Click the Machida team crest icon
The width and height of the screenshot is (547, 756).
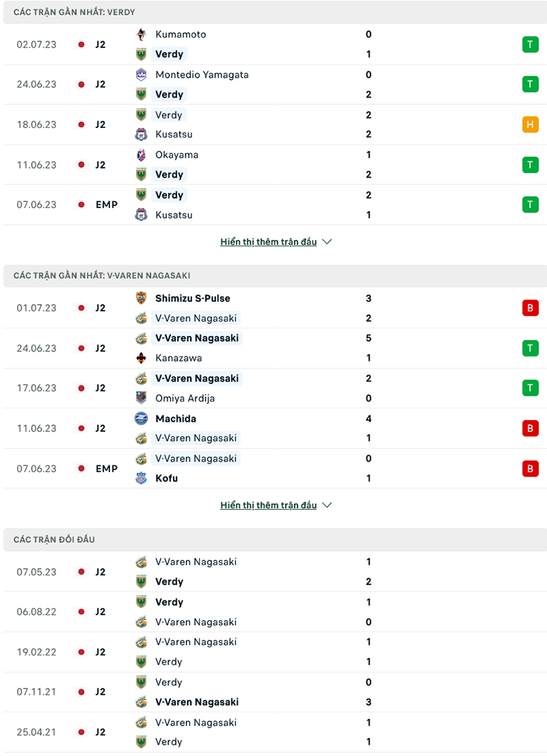pyautogui.click(x=141, y=419)
